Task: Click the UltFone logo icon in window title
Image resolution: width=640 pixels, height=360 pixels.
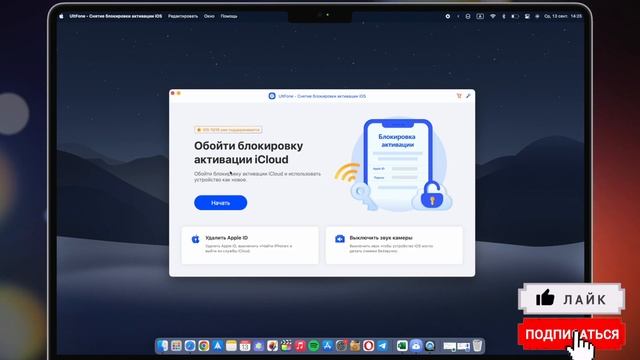Action: [272, 96]
